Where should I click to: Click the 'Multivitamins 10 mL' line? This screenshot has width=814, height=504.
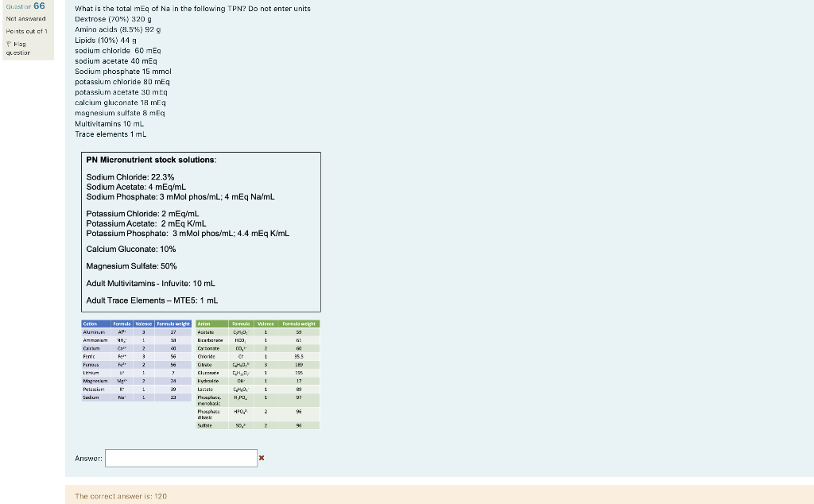pos(110,123)
